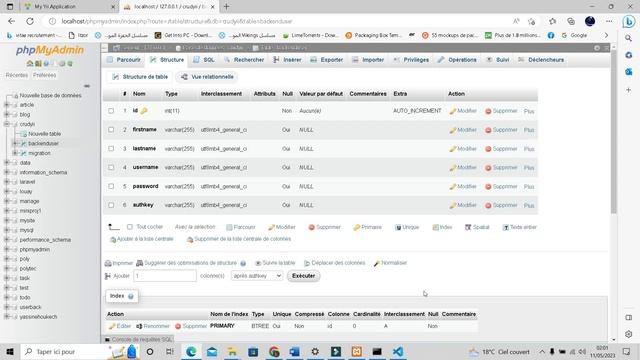Click help icon next to Index

[131, 296]
